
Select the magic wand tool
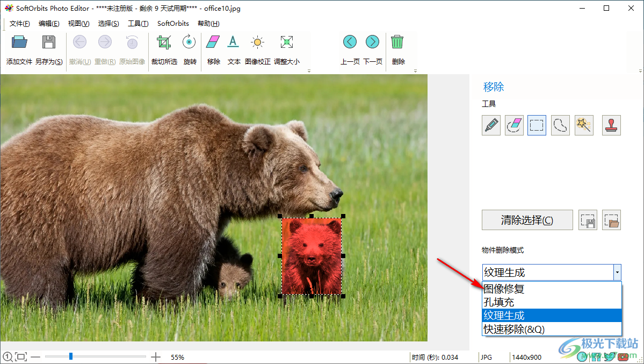pyautogui.click(x=584, y=125)
